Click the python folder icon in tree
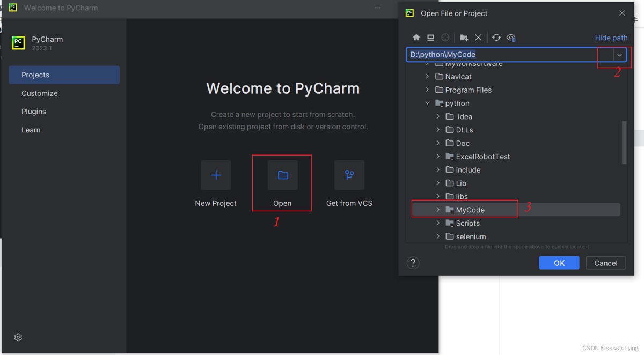 (439, 103)
